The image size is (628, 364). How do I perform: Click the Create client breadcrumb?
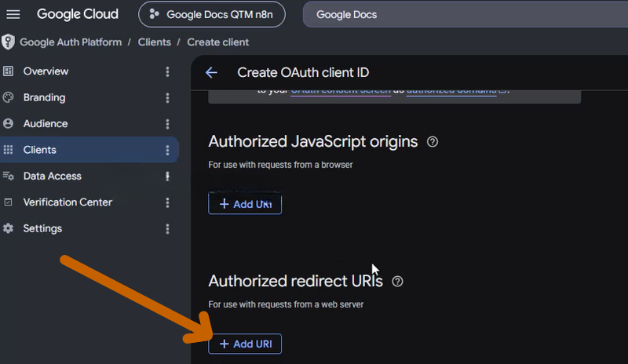(x=218, y=42)
